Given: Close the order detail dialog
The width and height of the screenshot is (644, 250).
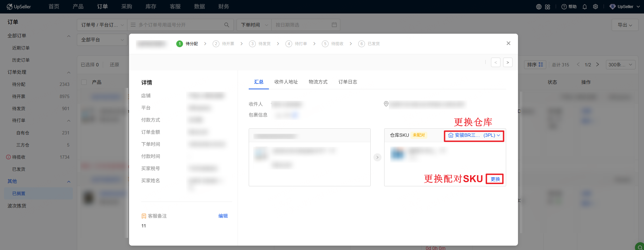Looking at the screenshot, I should click(508, 43).
